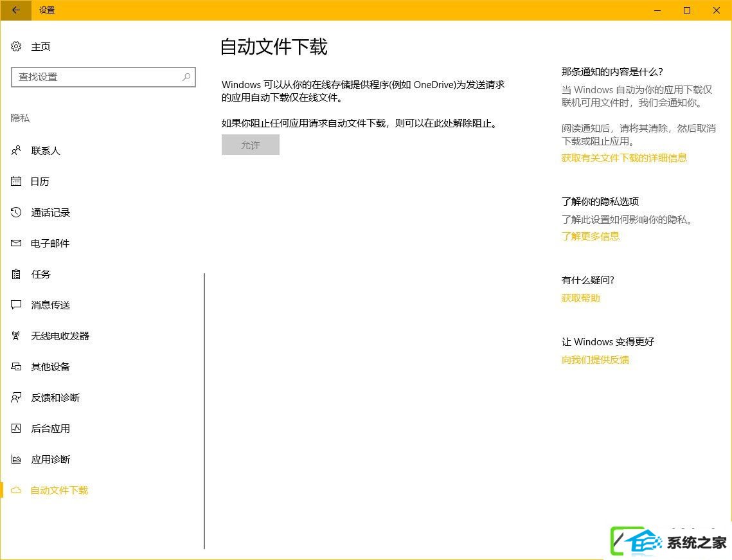Click the 应用诊断 chart icon
This screenshot has width=732, height=560.
pyautogui.click(x=16, y=459)
